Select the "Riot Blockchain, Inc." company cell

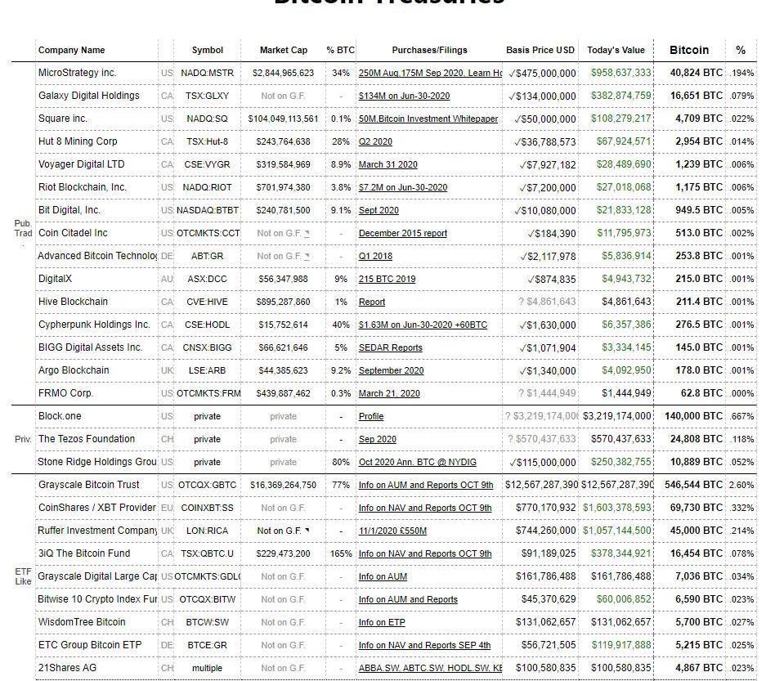coord(97,187)
